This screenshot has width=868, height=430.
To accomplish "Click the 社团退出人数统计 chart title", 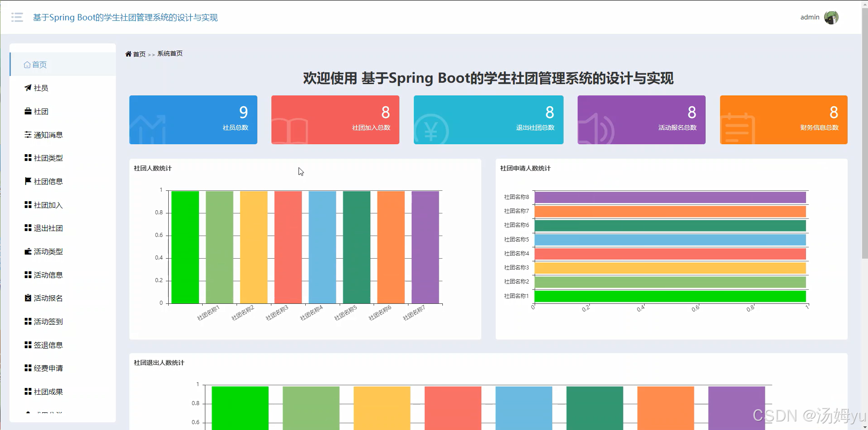I will [x=159, y=363].
